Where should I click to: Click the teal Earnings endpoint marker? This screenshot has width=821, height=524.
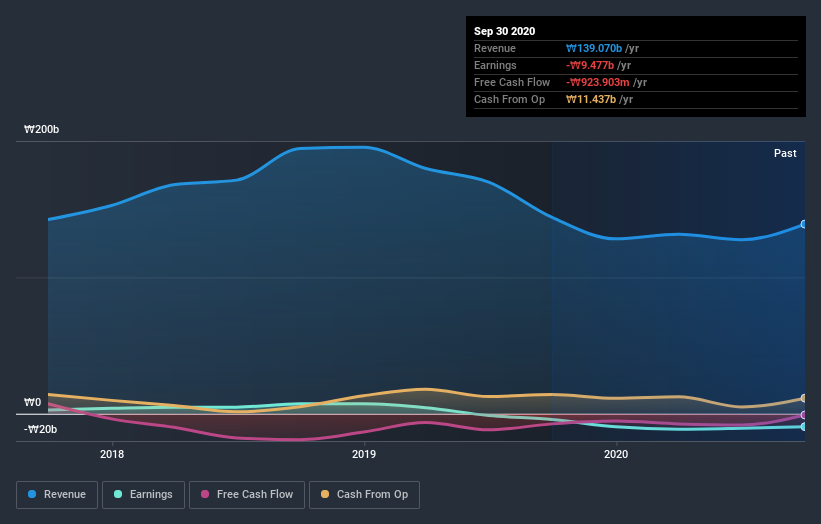pyautogui.click(x=804, y=427)
